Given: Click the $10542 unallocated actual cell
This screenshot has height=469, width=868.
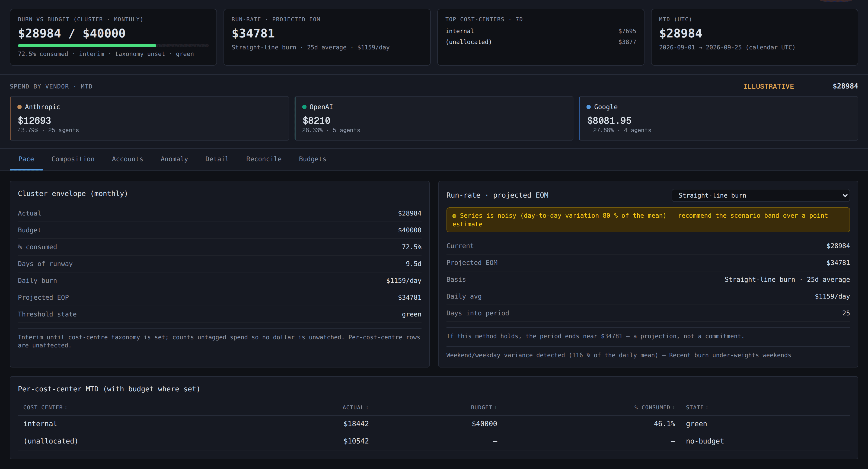Looking at the screenshot, I should click(356, 441).
